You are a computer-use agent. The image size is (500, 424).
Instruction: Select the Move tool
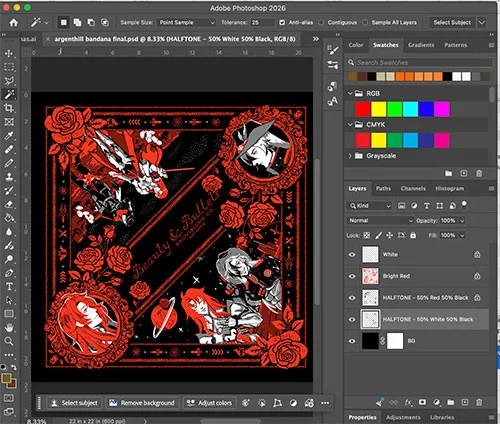(x=9, y=53)
